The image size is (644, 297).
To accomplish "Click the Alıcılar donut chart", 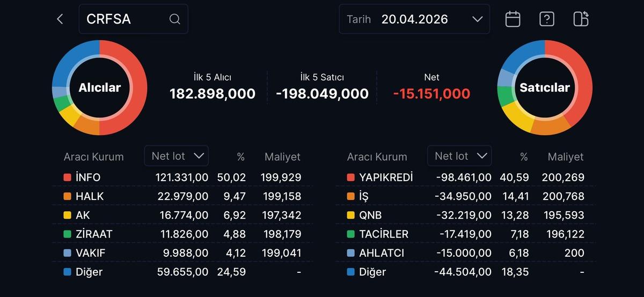I will point(100,87).
